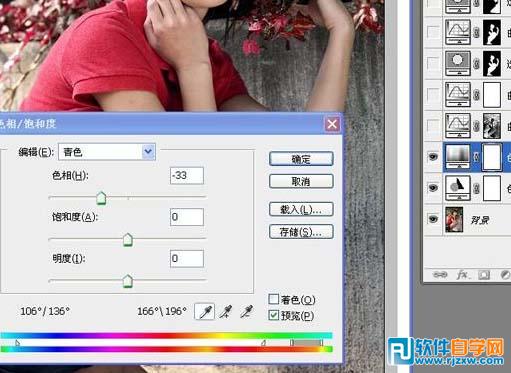Viewport: 511px width, 373px height.
Task: Select the add-to-sample eyedropper
Action: 226,311
